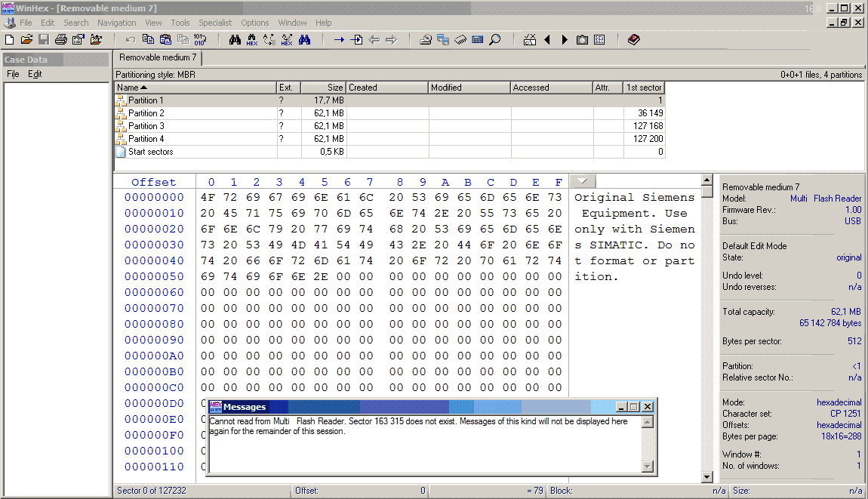This screenshot has height=499, width=868.
Task: Open the Window menu
Action: pyautogui.click(x=292, y=23)
